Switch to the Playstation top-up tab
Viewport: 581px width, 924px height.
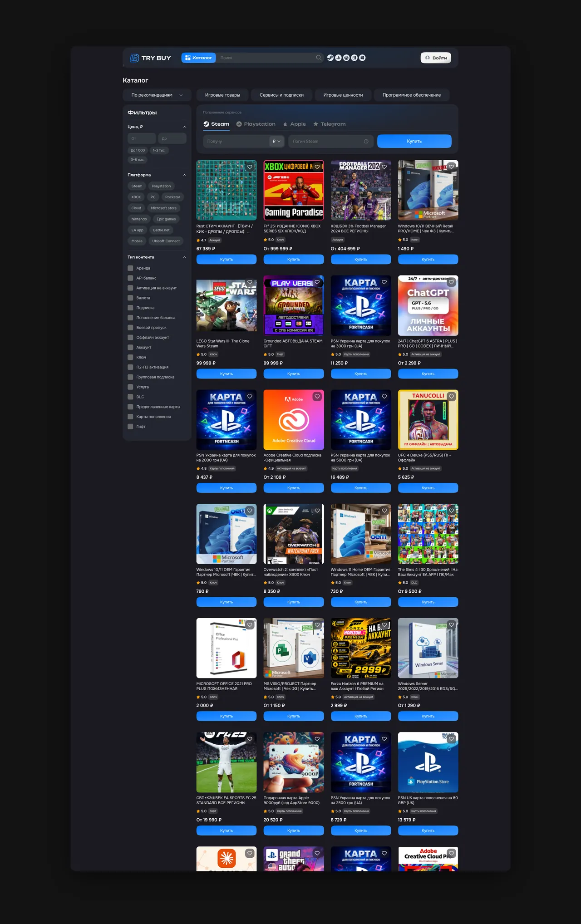[x=256, y=124]
